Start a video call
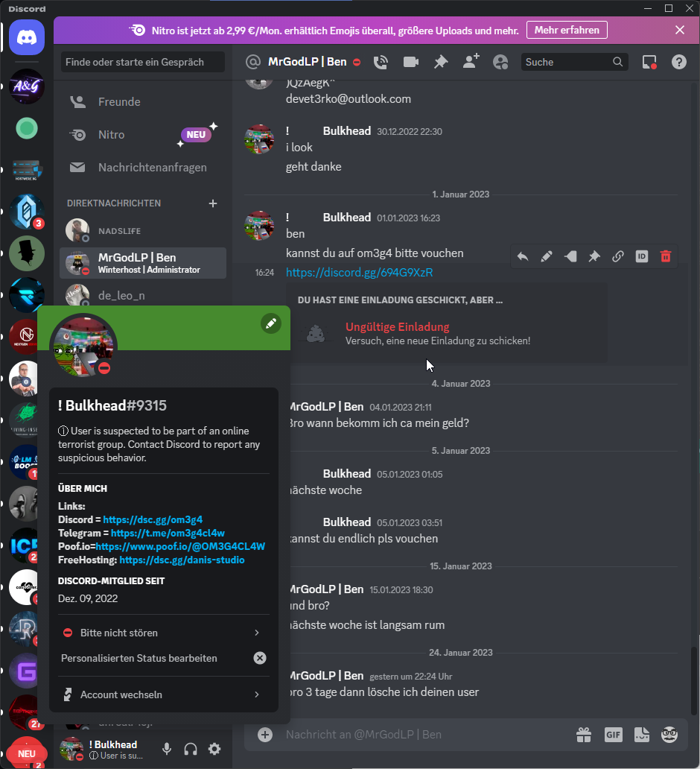700x769 pixels. [410, 63]
